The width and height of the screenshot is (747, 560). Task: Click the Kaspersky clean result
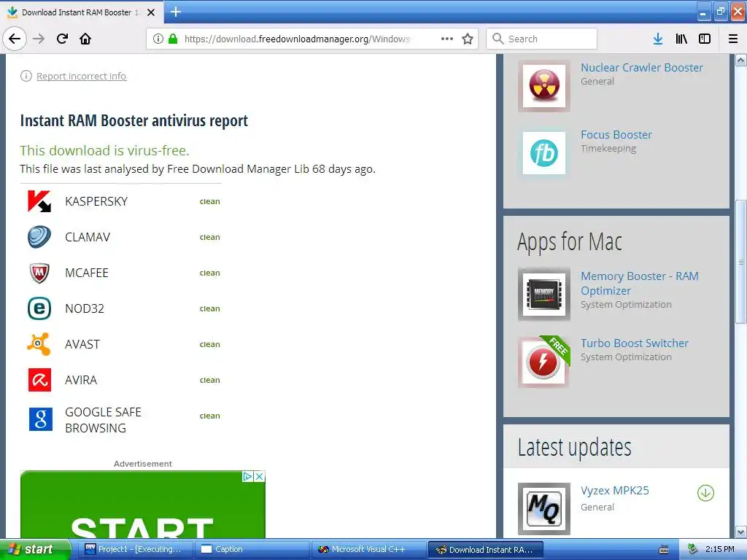pos(209,201)
